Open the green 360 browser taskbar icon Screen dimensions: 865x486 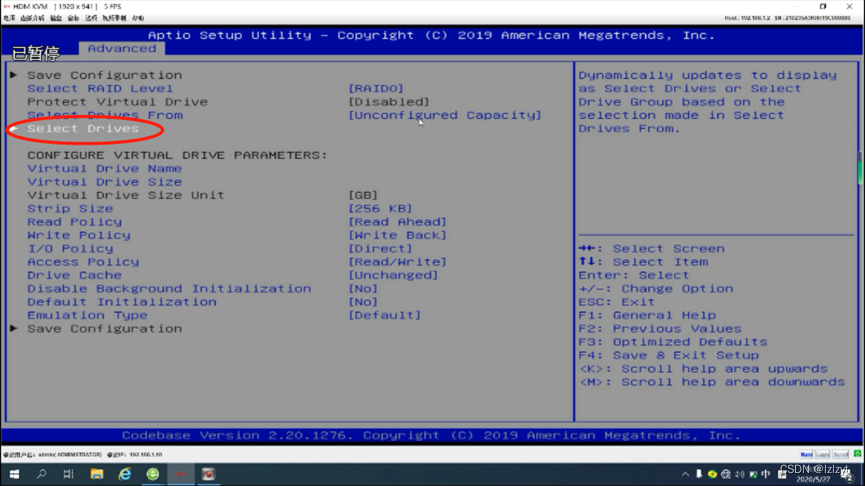(153, 474)
